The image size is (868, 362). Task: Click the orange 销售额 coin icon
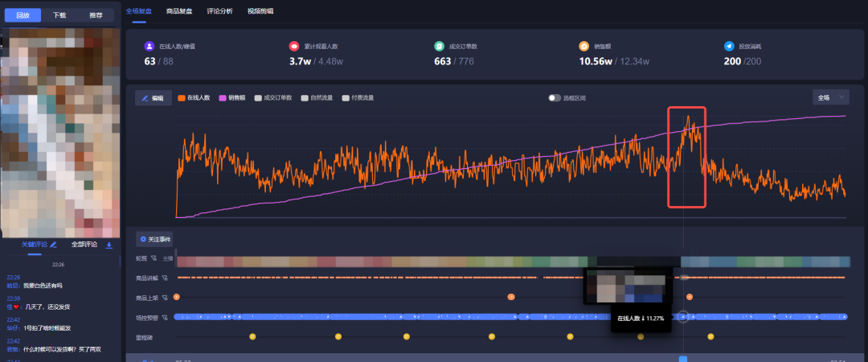[584, 47]
